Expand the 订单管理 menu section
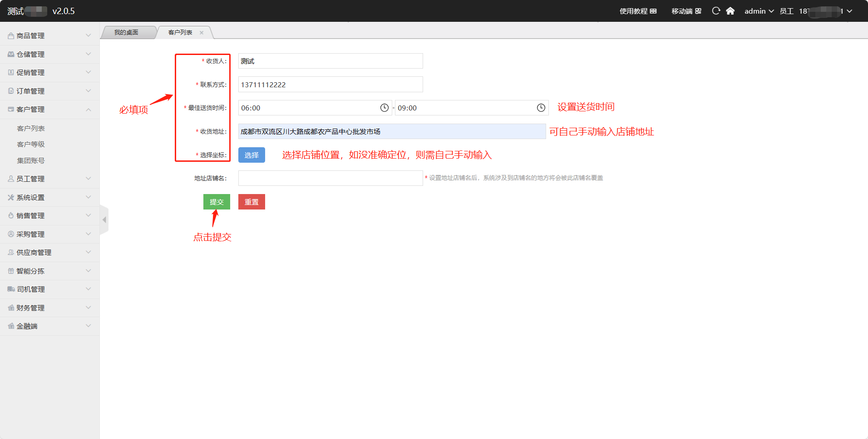 (49, 91)
